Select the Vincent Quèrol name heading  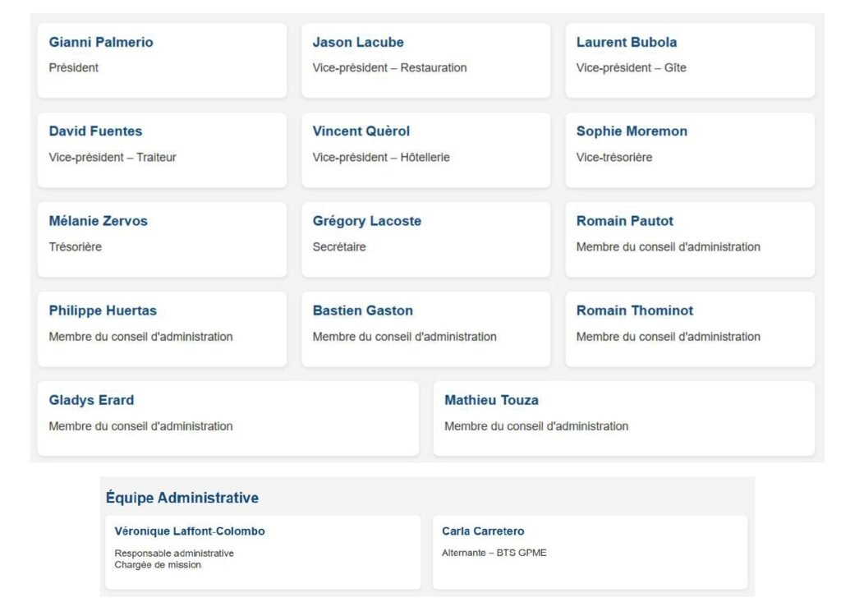click(361, 131)
